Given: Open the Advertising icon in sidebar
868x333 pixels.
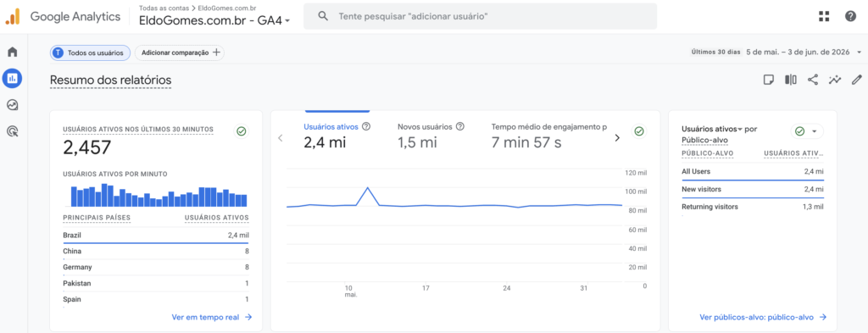Looking at the screenshot, I should point(12,131).
